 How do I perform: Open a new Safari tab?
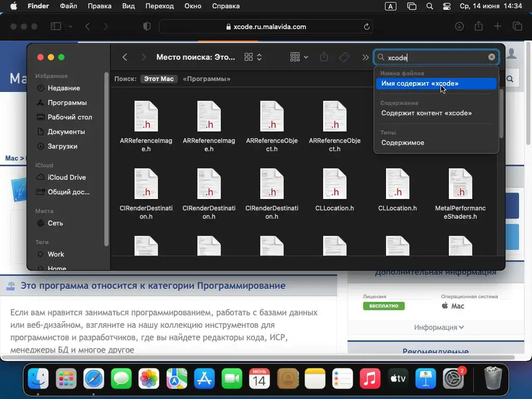point(497,26)
